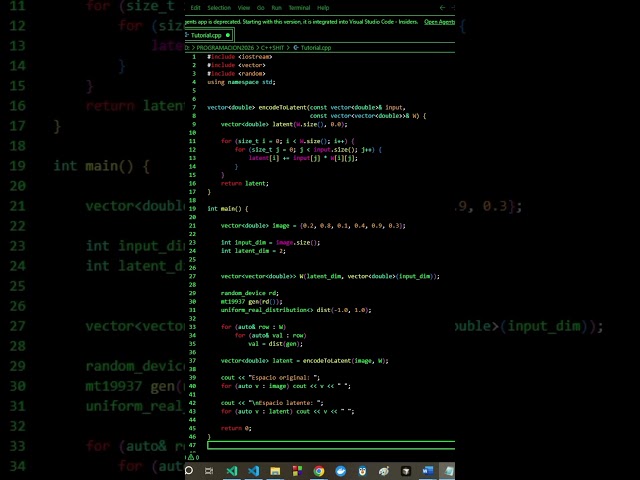Open Task View on the taskbar
640x480 pixels.
pos(209,471)
